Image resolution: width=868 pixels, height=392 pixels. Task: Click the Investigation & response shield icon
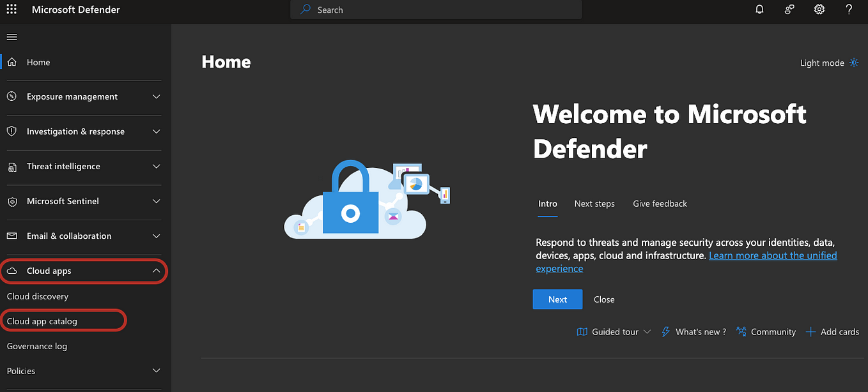click(12, 132)
